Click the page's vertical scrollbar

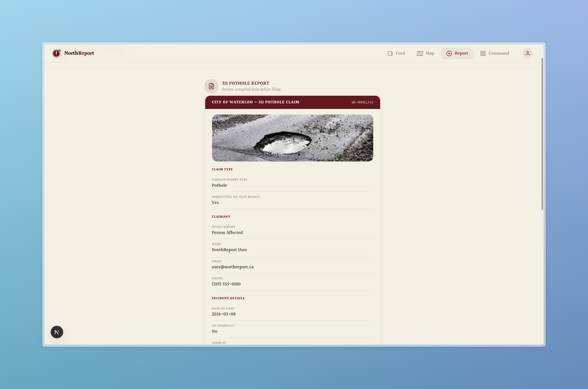point(542,134)
